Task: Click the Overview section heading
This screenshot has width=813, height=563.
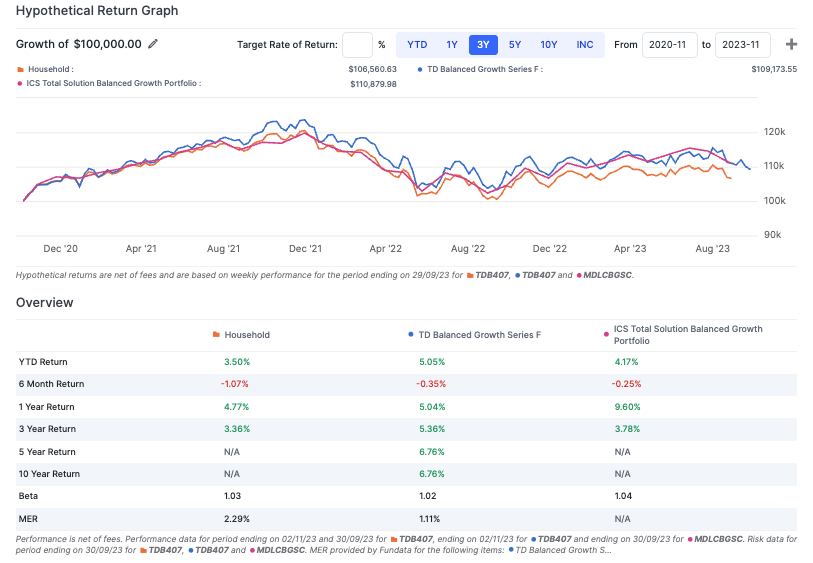Action: click(x=45, y=303)
